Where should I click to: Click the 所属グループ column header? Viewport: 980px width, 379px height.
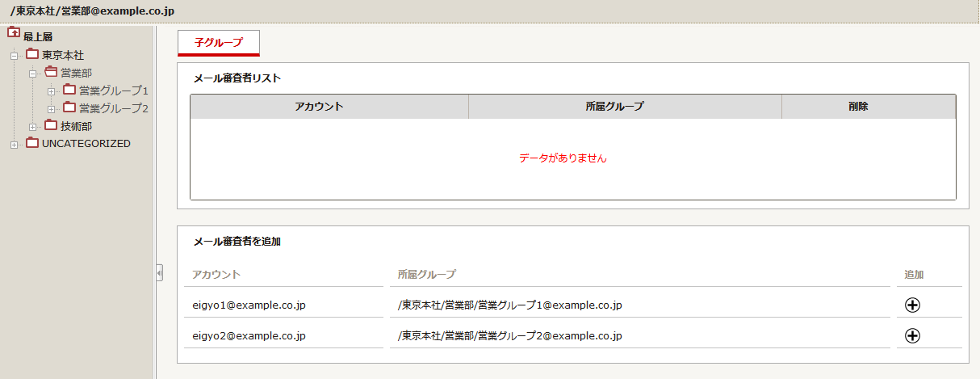coord(626,107)
